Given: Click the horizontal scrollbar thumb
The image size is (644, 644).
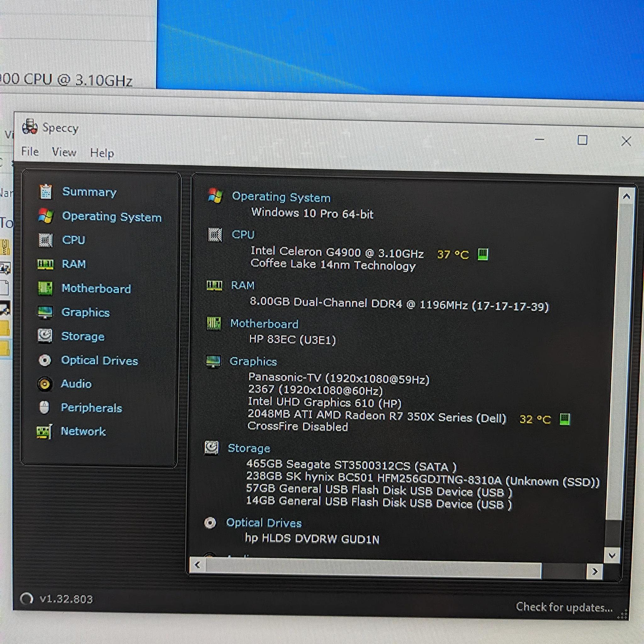Looking at the screenshot, I should pos(373,569).
